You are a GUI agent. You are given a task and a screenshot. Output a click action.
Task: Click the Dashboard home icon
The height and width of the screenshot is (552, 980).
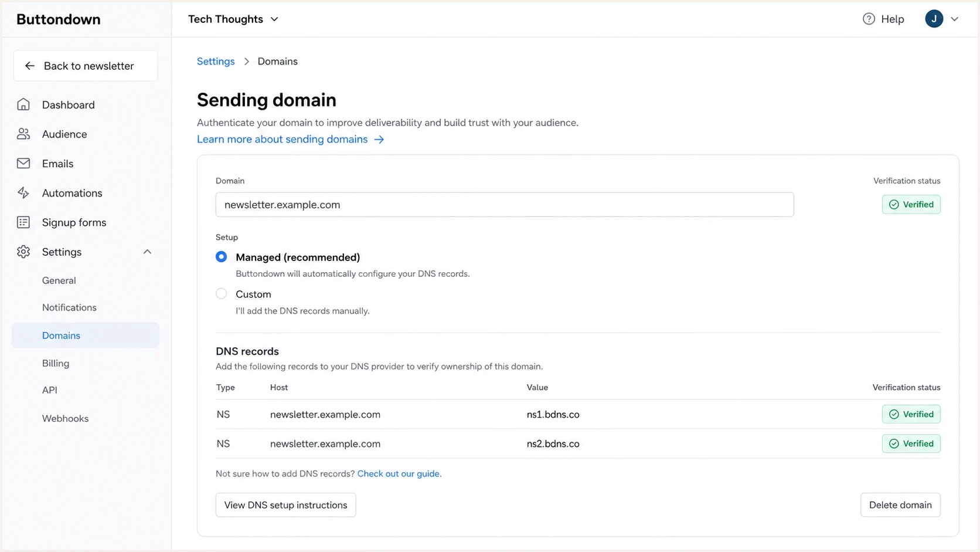click(23, 104)
